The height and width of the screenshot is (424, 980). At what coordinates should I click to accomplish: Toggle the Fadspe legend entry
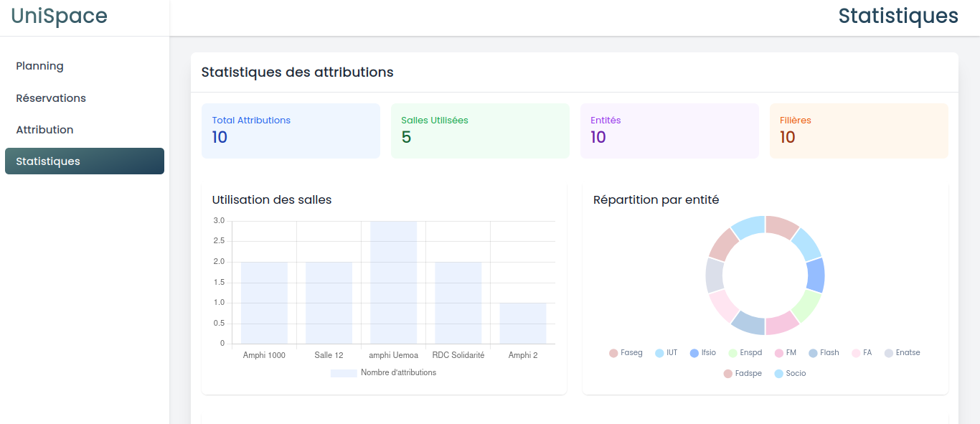[x=743, y=374]
